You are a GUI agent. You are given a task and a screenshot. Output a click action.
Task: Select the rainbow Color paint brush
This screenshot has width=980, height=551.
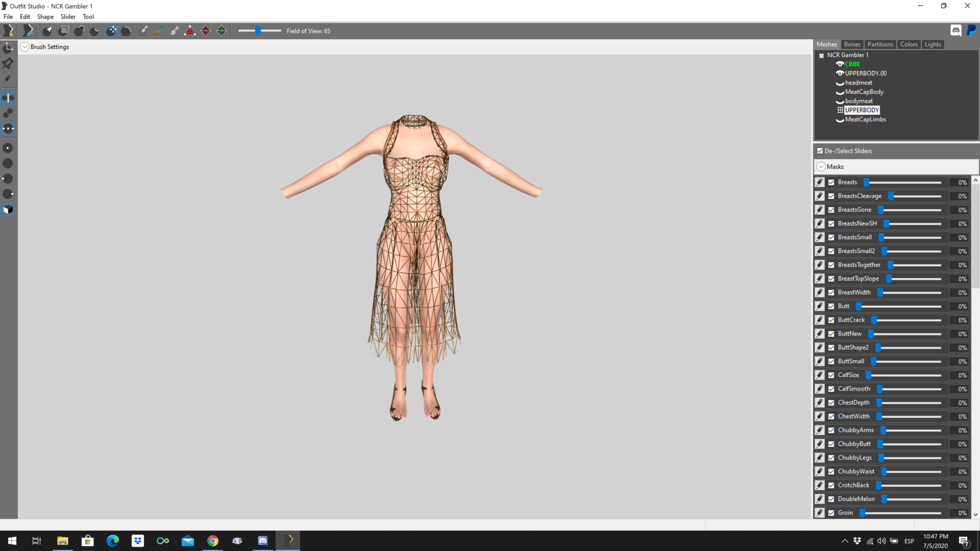[159, 31]
